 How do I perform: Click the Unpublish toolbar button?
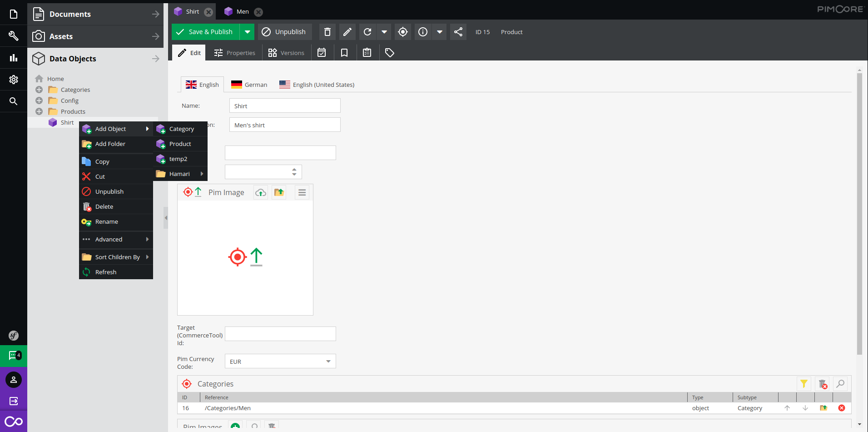(285, 32)
